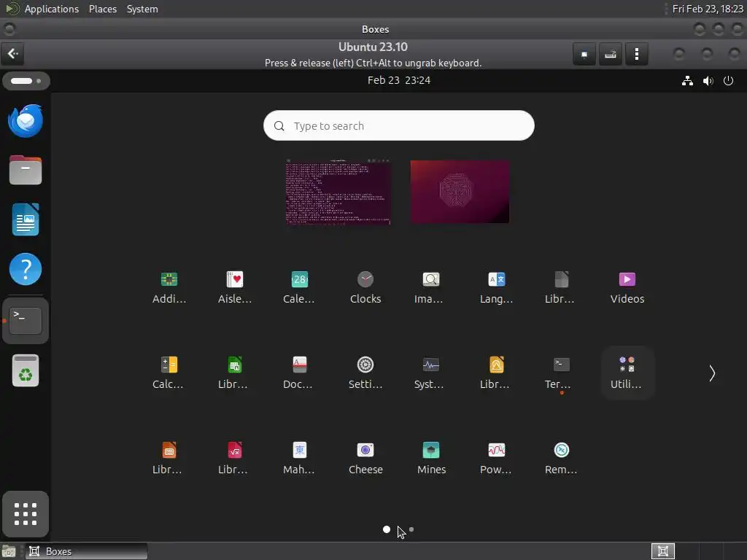The image size is (747, 560).
Task: Select the terminal window thumbnail
Action: point(338,192)
